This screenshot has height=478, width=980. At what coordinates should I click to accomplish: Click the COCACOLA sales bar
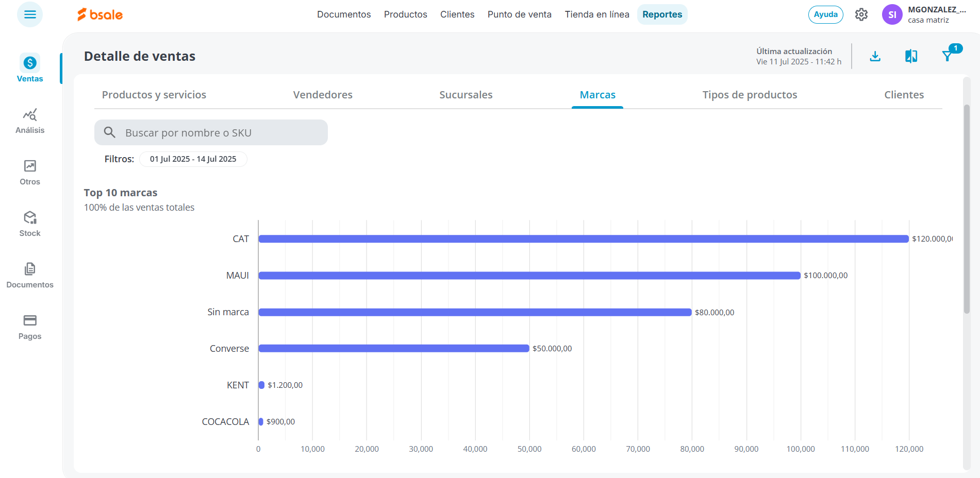click(x=261, y=421)
